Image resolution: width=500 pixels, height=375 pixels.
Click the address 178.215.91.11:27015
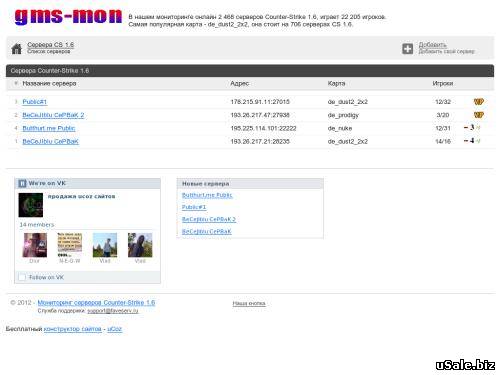tap(260, 102)
